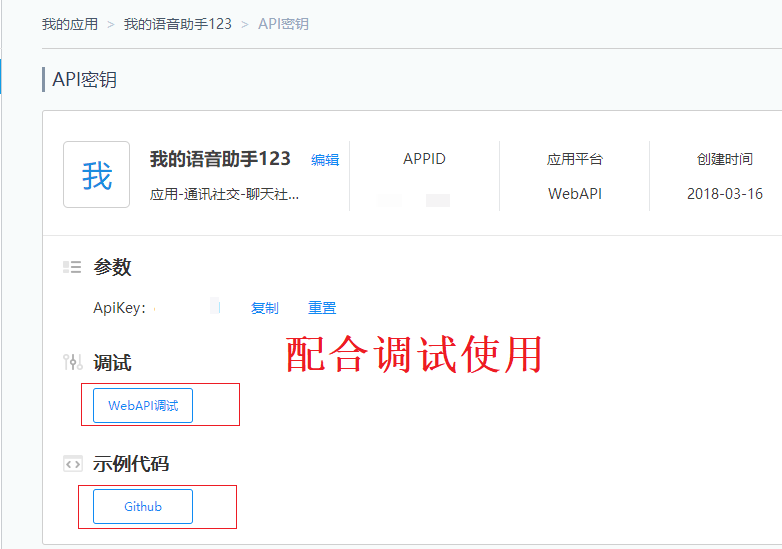Click the 参数 section heading
The width and height of the screenshot is (782, 549).
pos(112,267)
